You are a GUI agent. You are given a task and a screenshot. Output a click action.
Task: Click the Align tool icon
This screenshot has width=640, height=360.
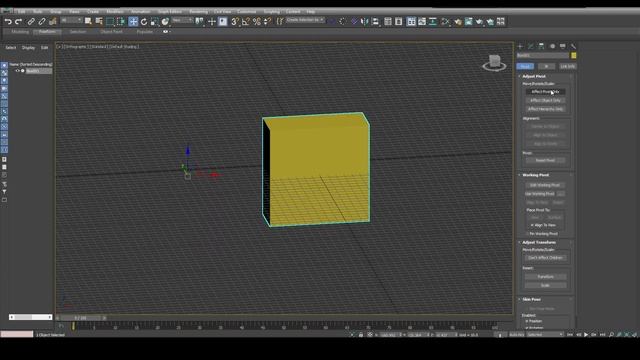pyautogui.click(x=375, y=22)
